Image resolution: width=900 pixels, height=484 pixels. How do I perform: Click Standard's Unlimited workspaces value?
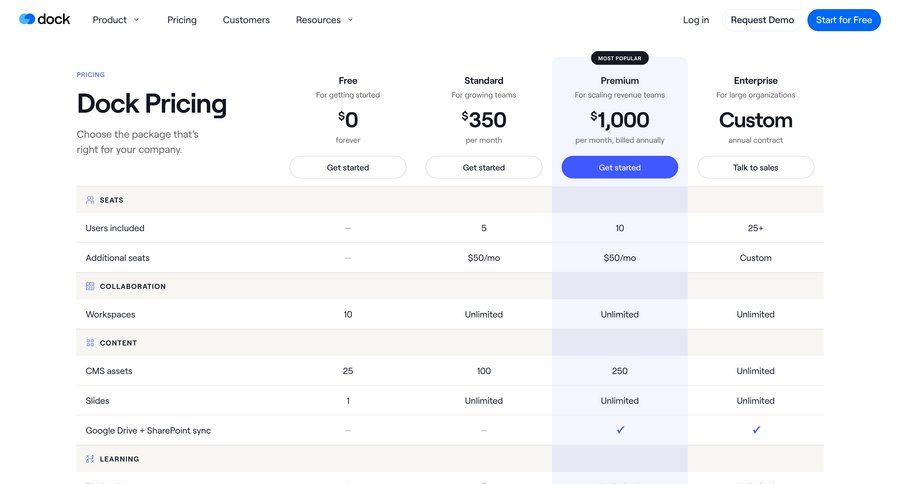click(x=484, y=315)
